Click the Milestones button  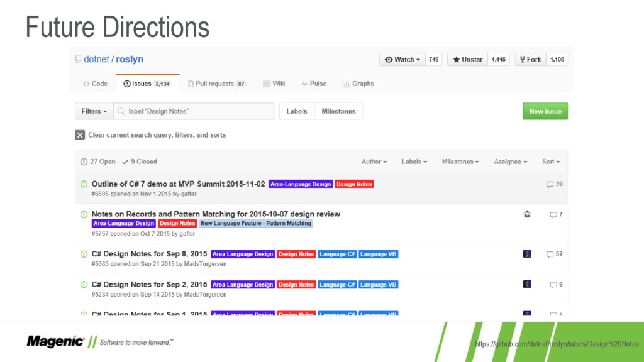(339, 111)
